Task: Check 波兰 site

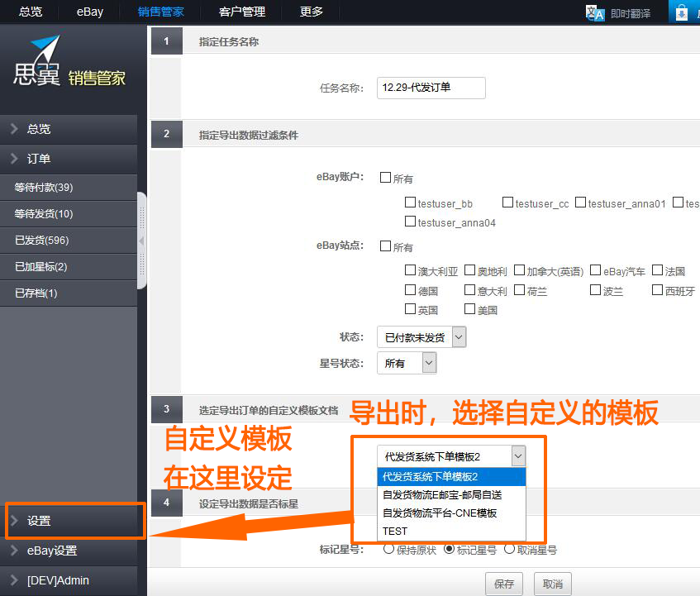Action: [x=595, y=290]
